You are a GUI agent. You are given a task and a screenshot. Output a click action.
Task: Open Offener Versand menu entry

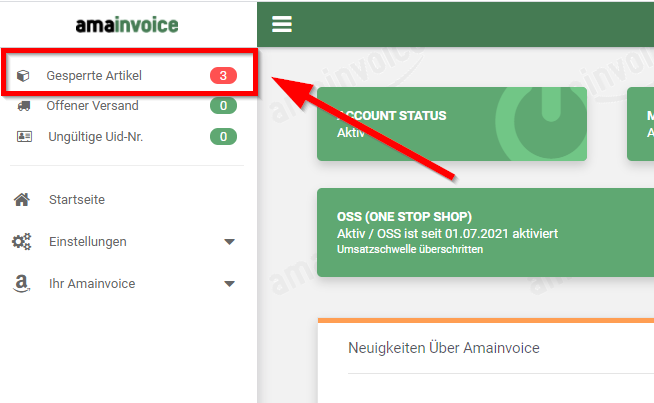coord(127,106)
